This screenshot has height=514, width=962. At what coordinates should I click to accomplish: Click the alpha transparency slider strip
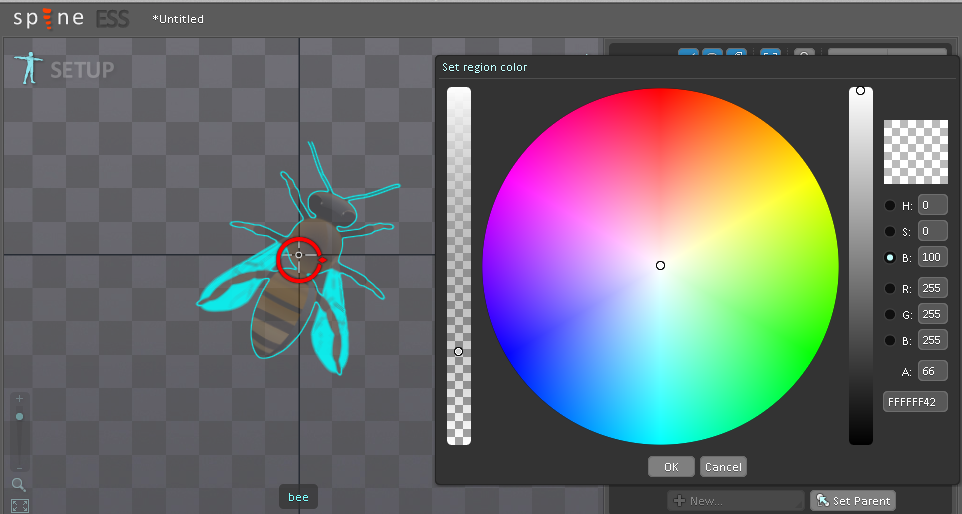click(459, 265)
